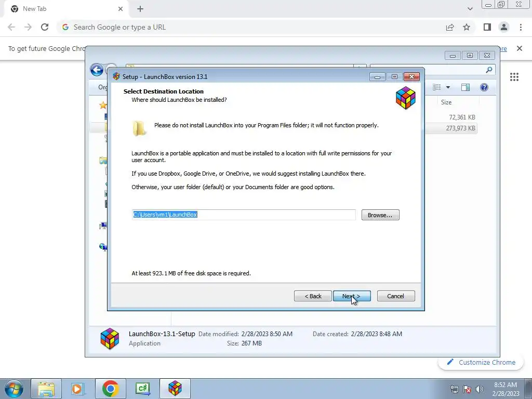The image size is (532, 399).
Task: Open the Google apps grid
Action: [514, 77]
